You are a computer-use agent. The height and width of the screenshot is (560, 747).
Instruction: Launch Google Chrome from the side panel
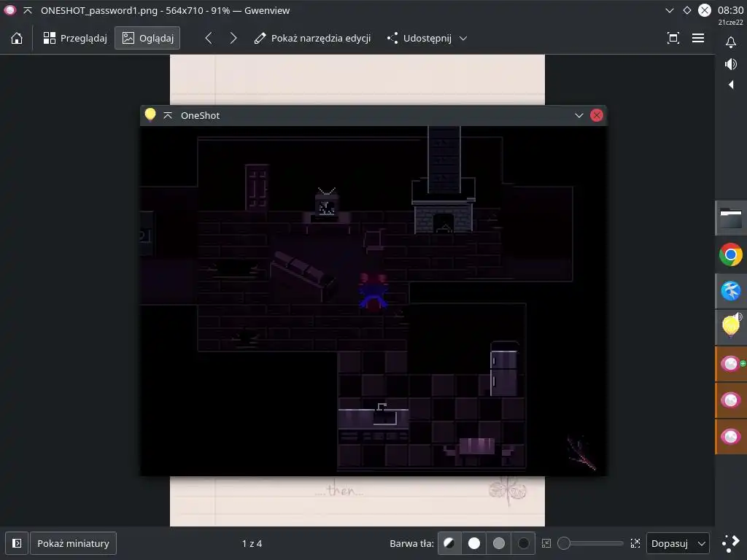coord(731,254)
